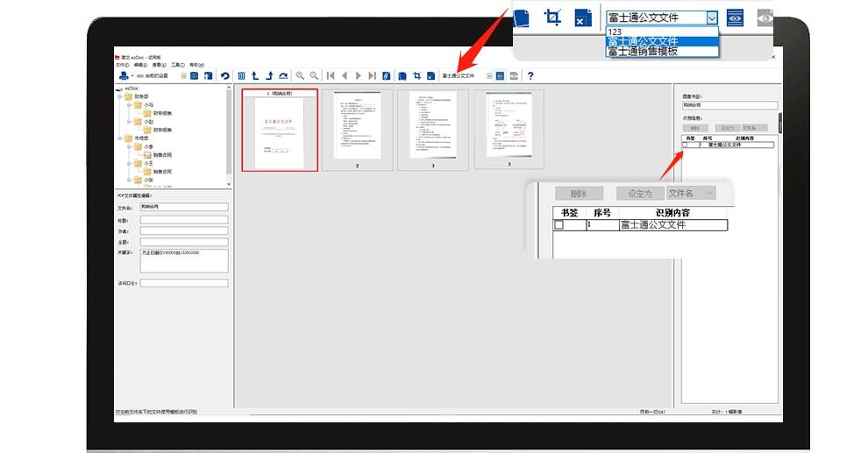Click the 删除 button in right panel

pyautogui.click(x=695, y=128)
